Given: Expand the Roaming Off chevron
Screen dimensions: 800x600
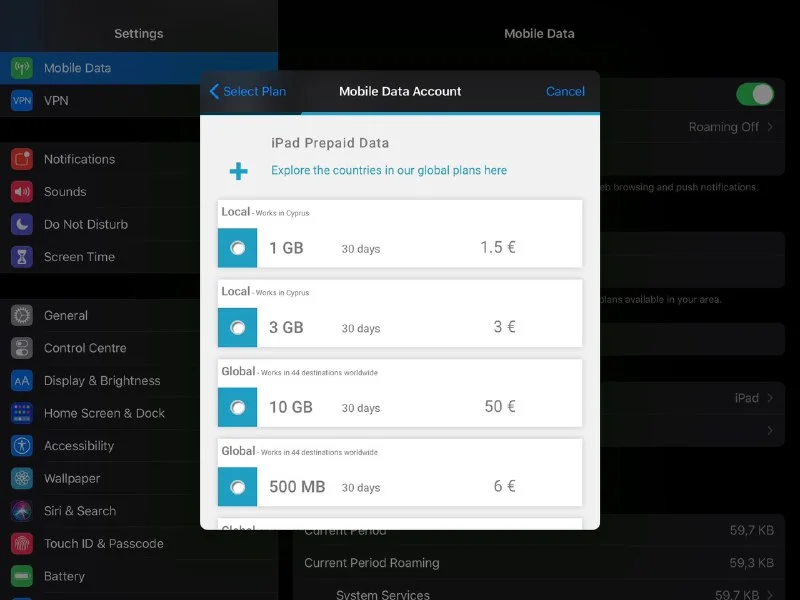Looking at the screenshot, I should click(770, 127).
